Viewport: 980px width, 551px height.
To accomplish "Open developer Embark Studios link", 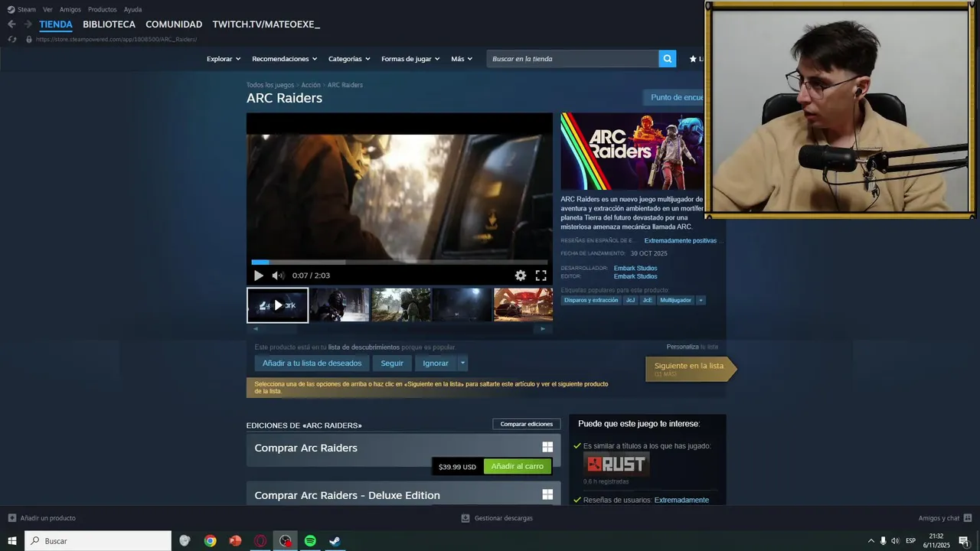I will click(635, 268).
